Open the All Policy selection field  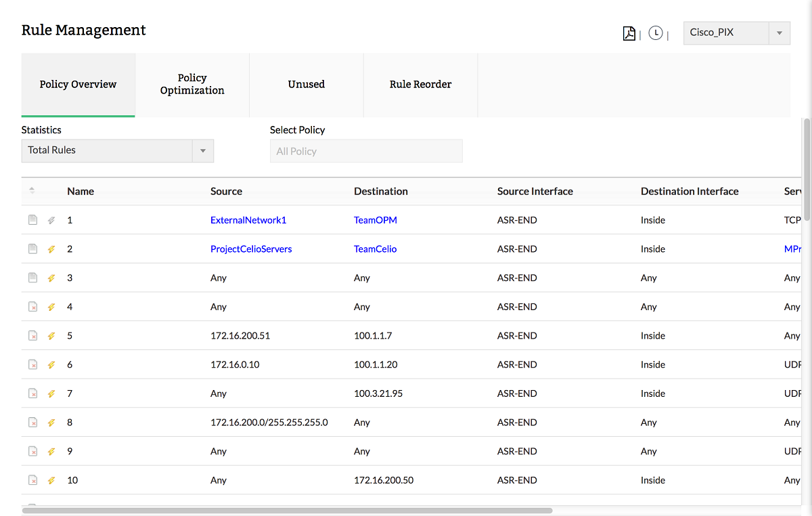tap(366, 150)
